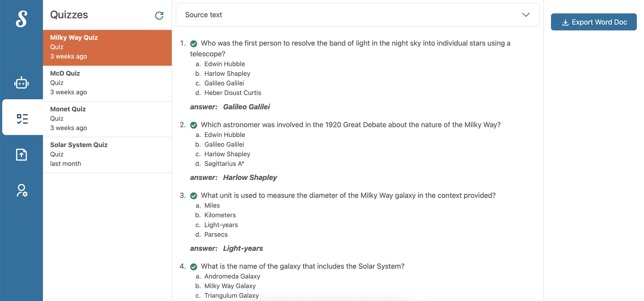The width and height of the screenshot is (644, 301).
Task: Select the Milky Way Quiz entry
Action: point(107,48)
